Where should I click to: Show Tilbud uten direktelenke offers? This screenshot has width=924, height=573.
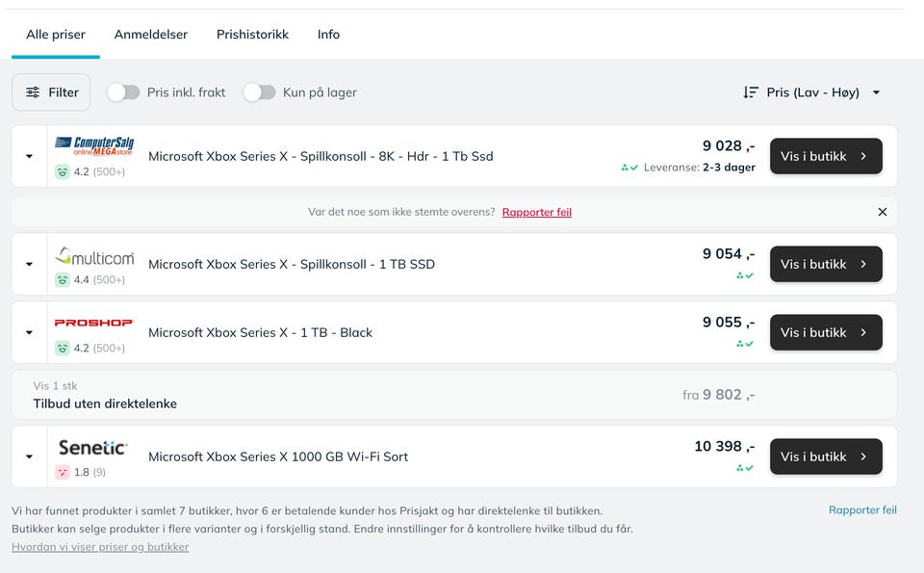pos(105,404)
